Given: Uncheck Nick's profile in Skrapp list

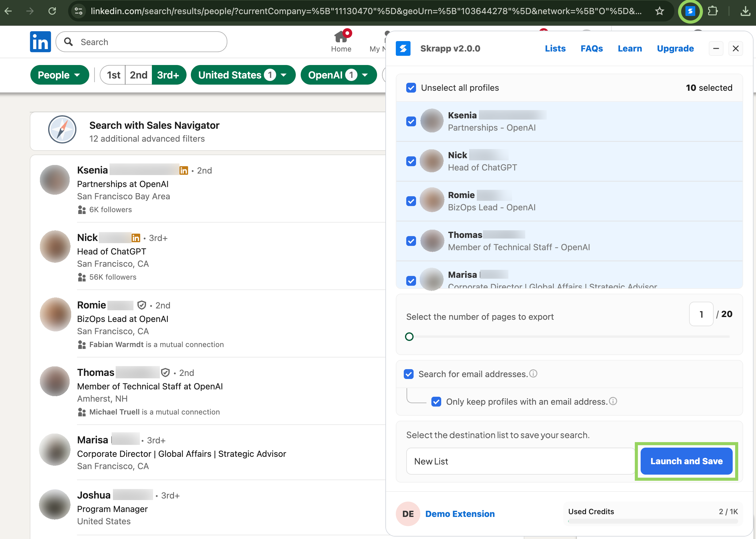Looking at the screenshot, I should coord(411,161).
